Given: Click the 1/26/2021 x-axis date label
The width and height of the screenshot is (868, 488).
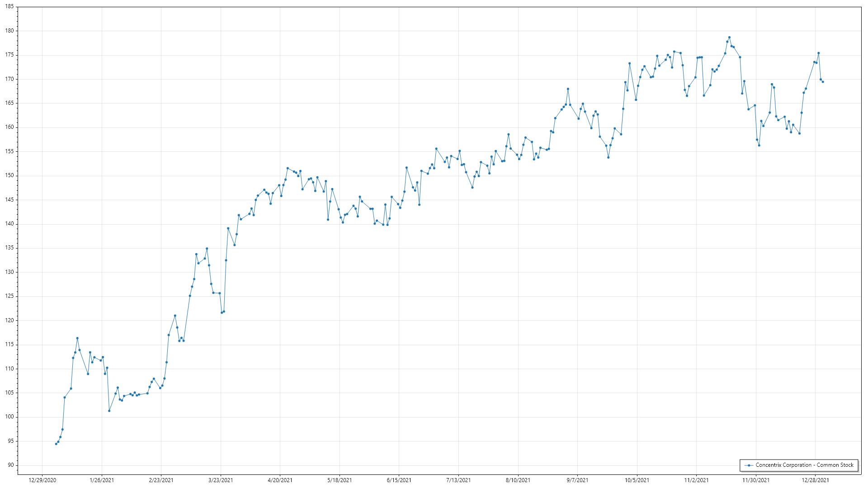Looking at the screenshot, I should pos(102,480).
